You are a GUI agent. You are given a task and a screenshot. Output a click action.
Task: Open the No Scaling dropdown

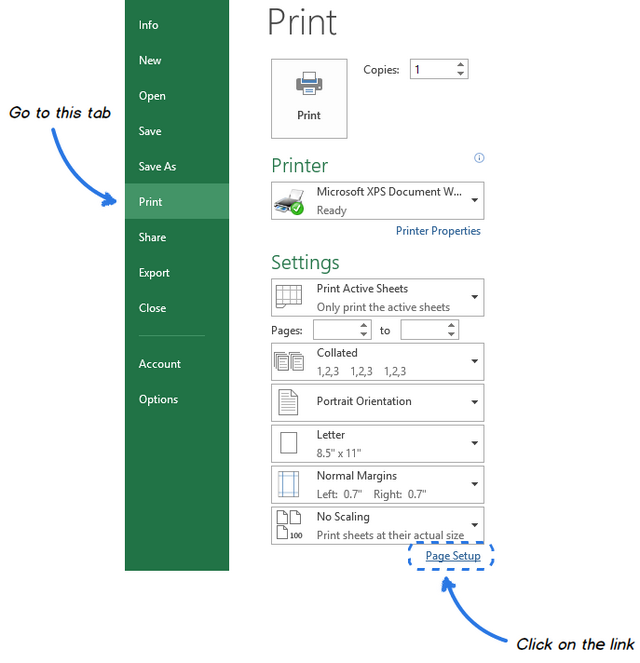pos(474,525)
